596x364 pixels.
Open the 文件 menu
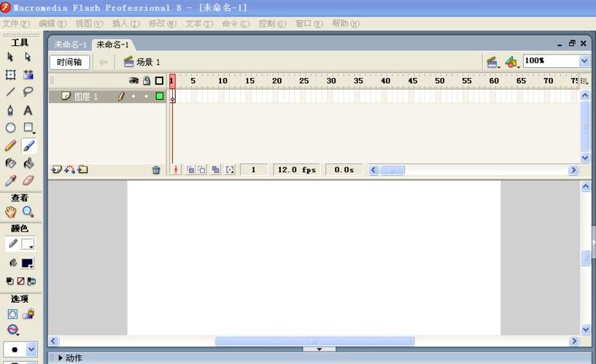(15, 23)
